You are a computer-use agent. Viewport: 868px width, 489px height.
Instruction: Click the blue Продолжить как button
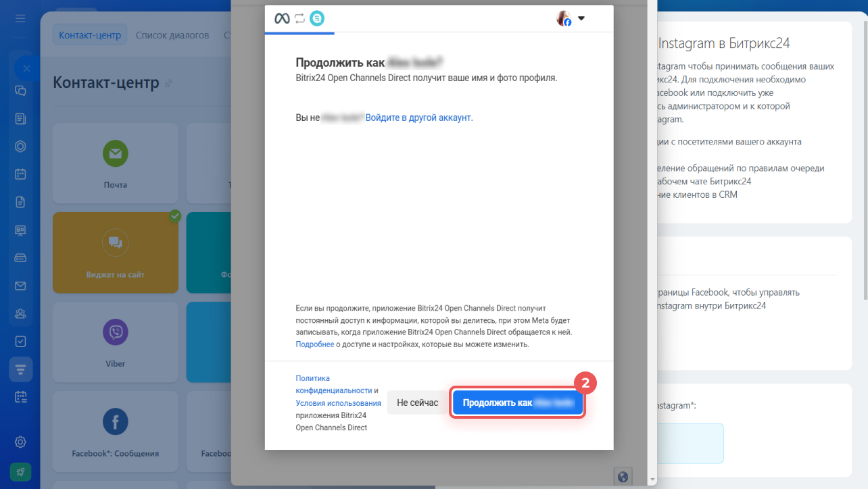click(x=518, y=403)
